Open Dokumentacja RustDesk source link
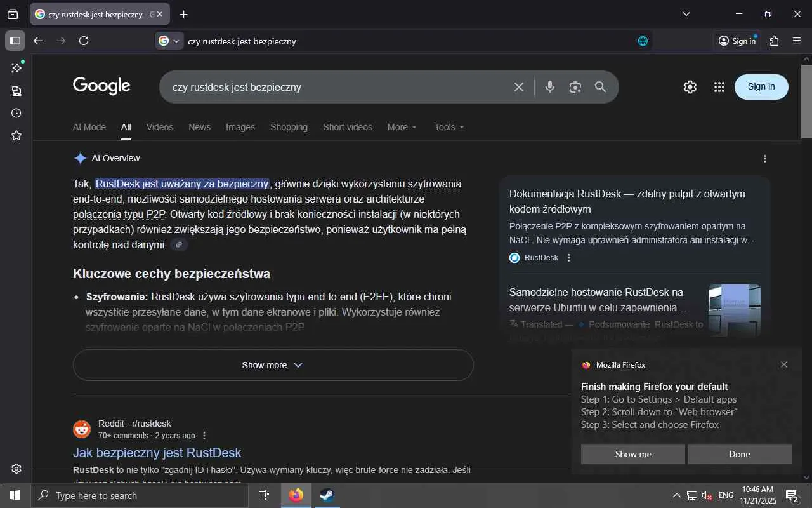 627,201
